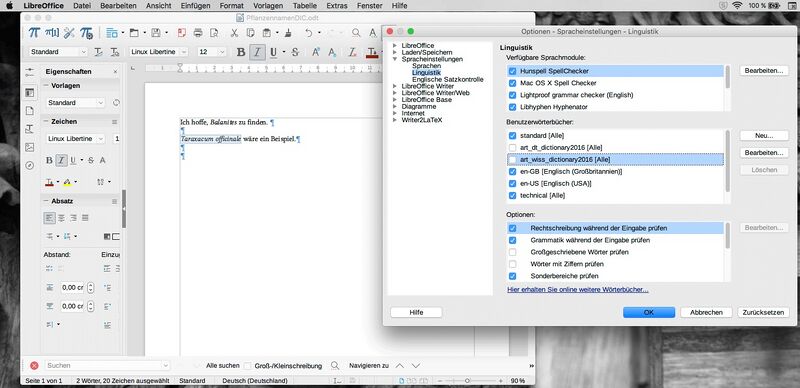
Task: Enable art_wiss_dictionary2016 dictionary checkbox
Action: point(513,159)
